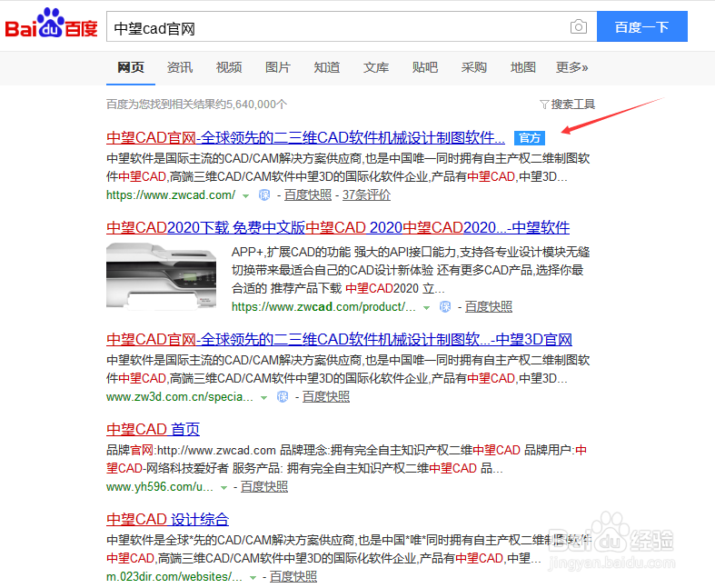Click green URL https://www.zwcad.com/product/...
715x588 pixels.
click(x=323, y=307)
